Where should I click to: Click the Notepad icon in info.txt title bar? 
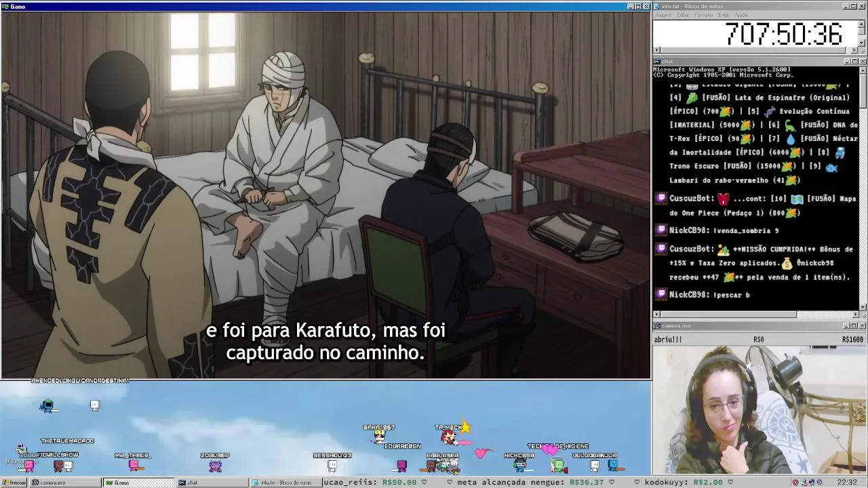pos(657,6)
